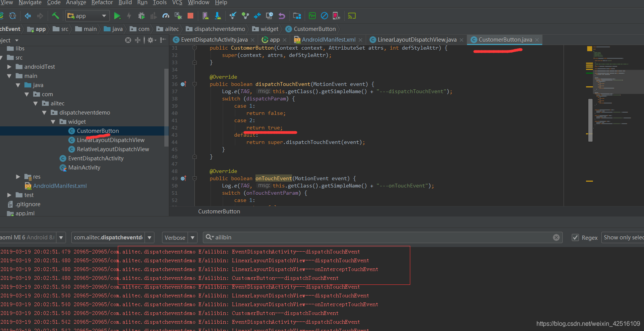Open the Navigate menu
The image size is (644, 331).
[30, 3]
